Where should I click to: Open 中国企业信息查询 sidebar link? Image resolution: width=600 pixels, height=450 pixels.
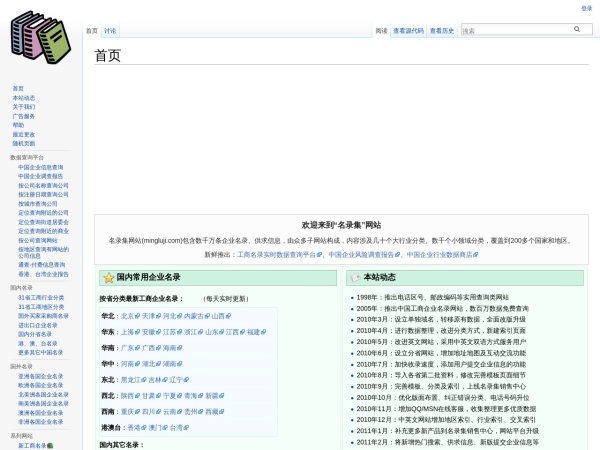pyautogui.click(x=40, y=167)
